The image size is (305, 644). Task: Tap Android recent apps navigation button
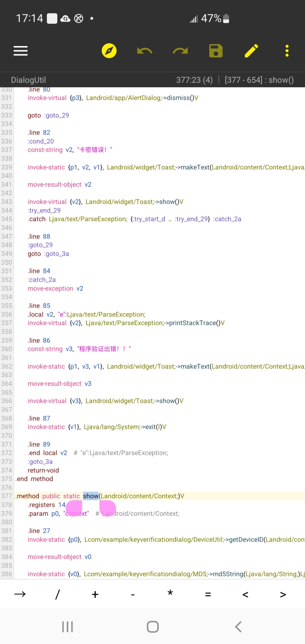[x=68, y=627]
